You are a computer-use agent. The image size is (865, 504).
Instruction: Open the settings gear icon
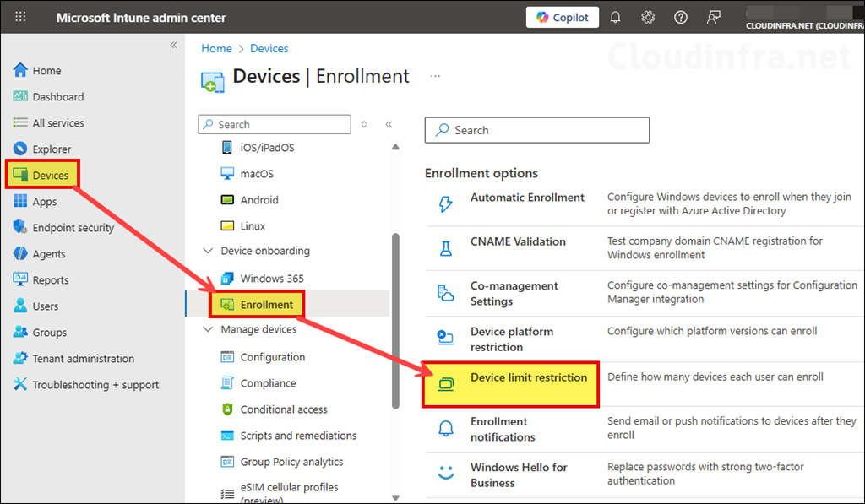[x=647, y=17]
